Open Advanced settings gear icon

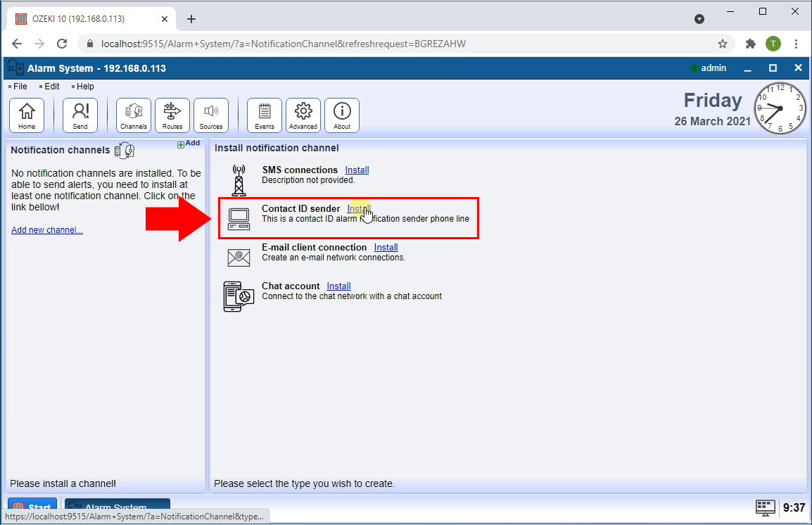[303, 115]
